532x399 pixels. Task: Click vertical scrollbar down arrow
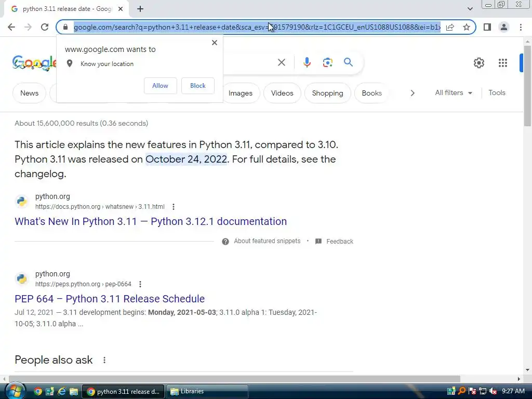tap(527, 370)
